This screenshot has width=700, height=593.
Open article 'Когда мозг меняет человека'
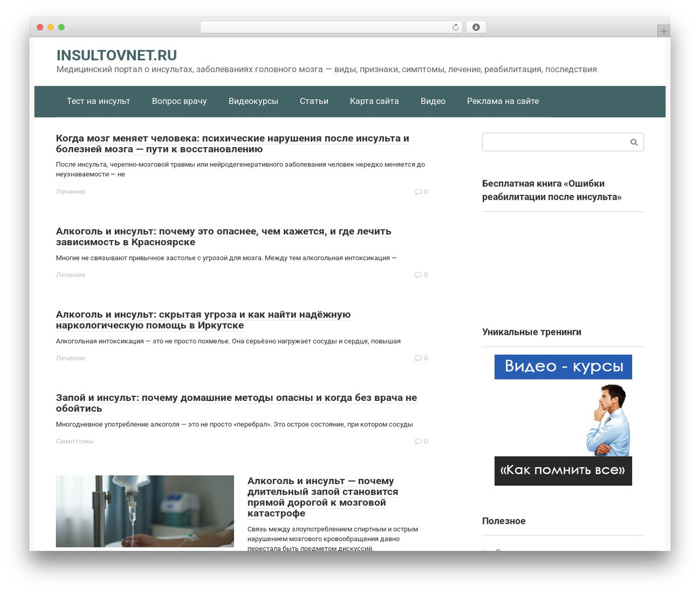pos(232,144)
